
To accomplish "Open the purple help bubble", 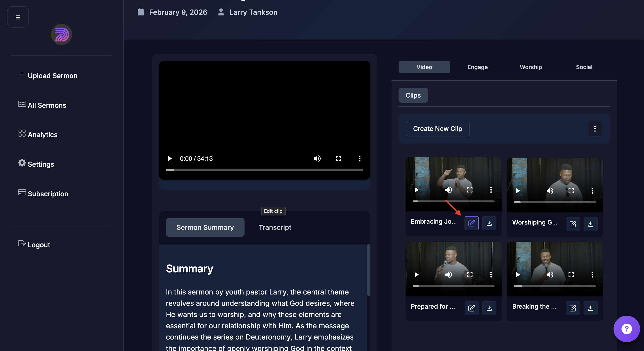I will pyautogui.click(x=626, y=329).
